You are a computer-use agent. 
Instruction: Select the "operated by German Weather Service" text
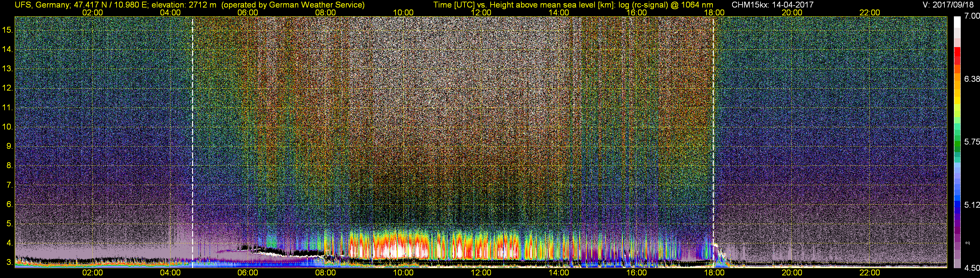pyautogui.click(x=294, y=5)
